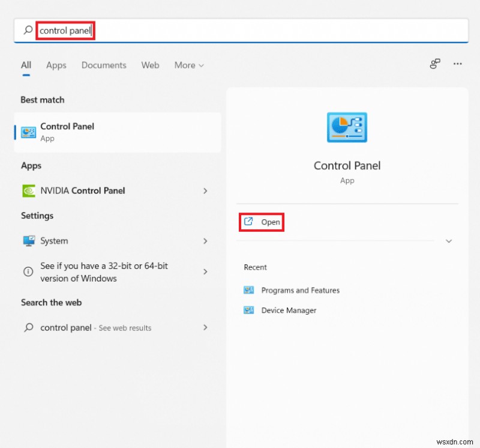Viewport: 480px width, 448px height.
Task: Click the Programs and Features icon
Action: [248, 290]
